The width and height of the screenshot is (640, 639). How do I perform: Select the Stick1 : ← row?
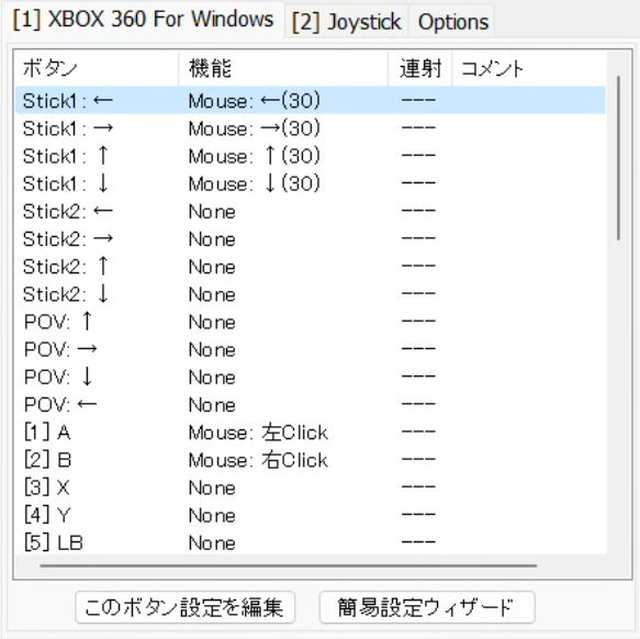[x=310, y=100]
